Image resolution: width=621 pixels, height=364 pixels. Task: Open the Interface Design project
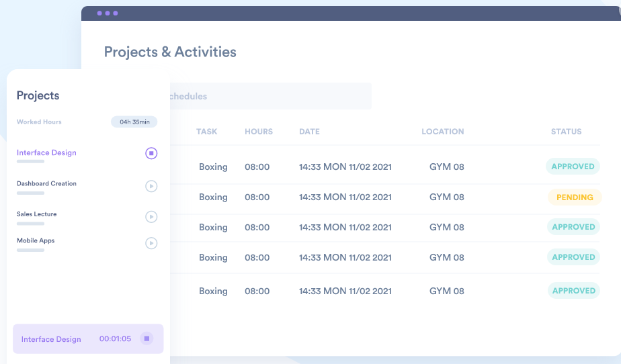coord(46,152)
